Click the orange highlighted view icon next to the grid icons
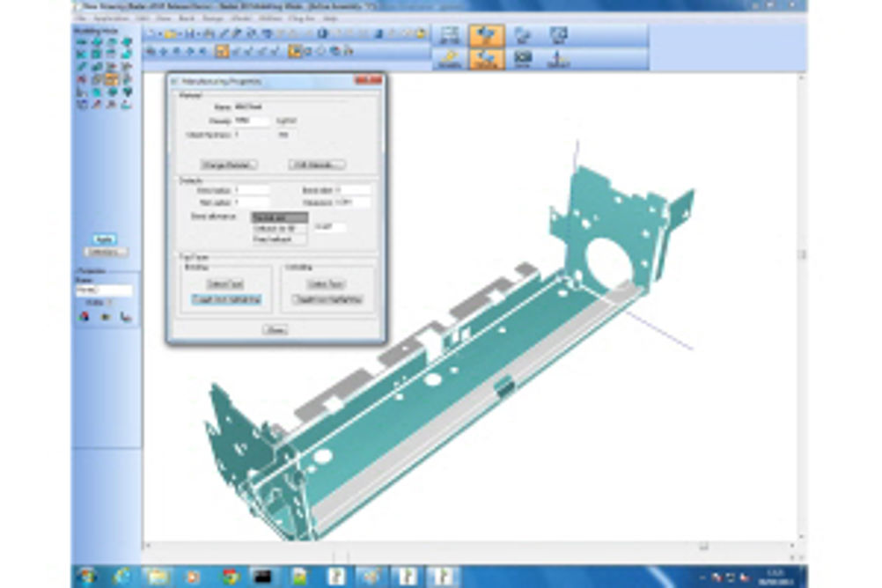The height and width of the screenshot is (588, 882). click(x=294, y=52)
